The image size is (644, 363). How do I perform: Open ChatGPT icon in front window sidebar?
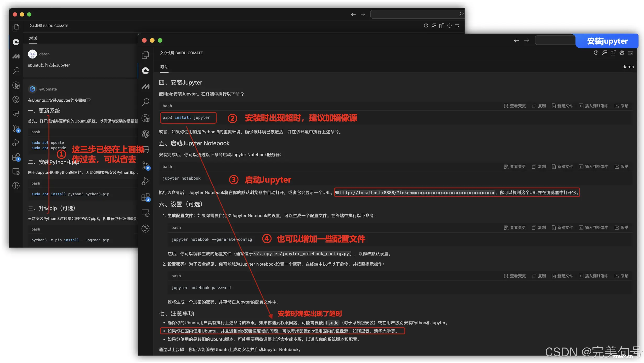(145, 134)
